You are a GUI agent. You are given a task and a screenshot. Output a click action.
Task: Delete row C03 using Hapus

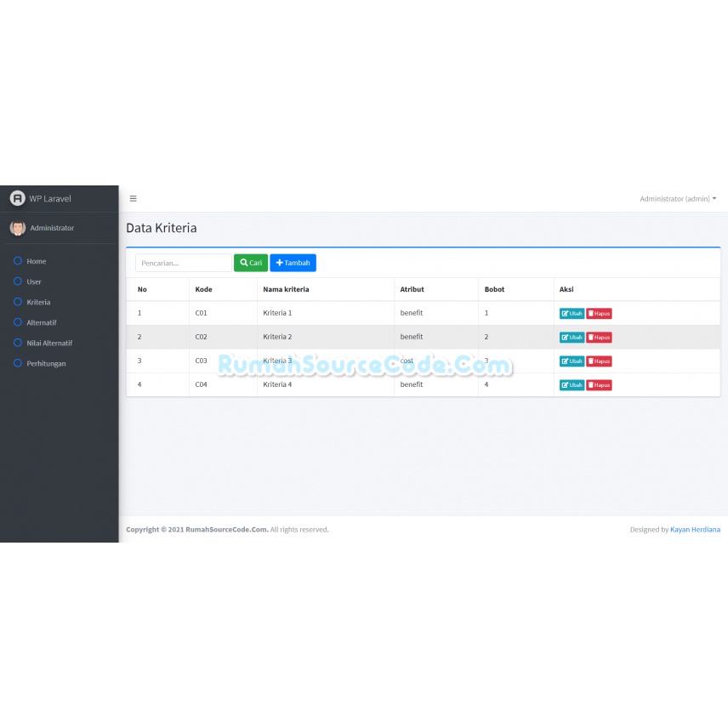click(599, 361)
